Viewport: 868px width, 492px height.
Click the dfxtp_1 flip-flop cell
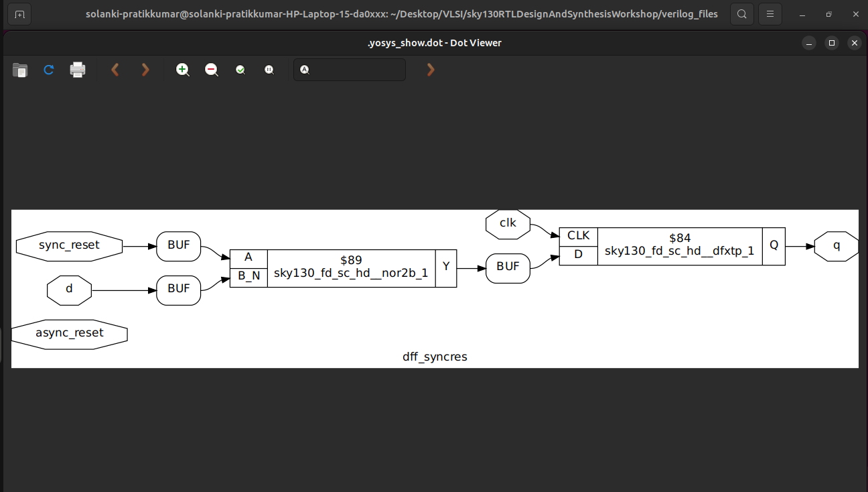pyautogui.click(x=679, y=244)
